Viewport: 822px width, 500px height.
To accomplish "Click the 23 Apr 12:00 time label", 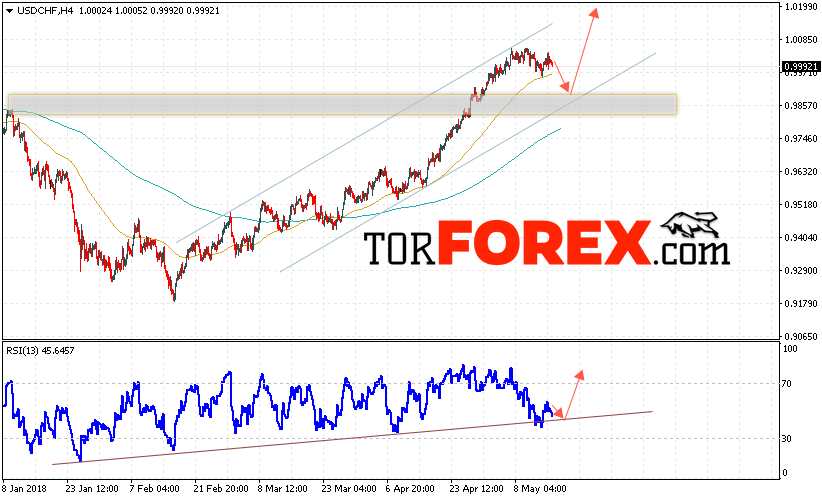I will 476,488.
